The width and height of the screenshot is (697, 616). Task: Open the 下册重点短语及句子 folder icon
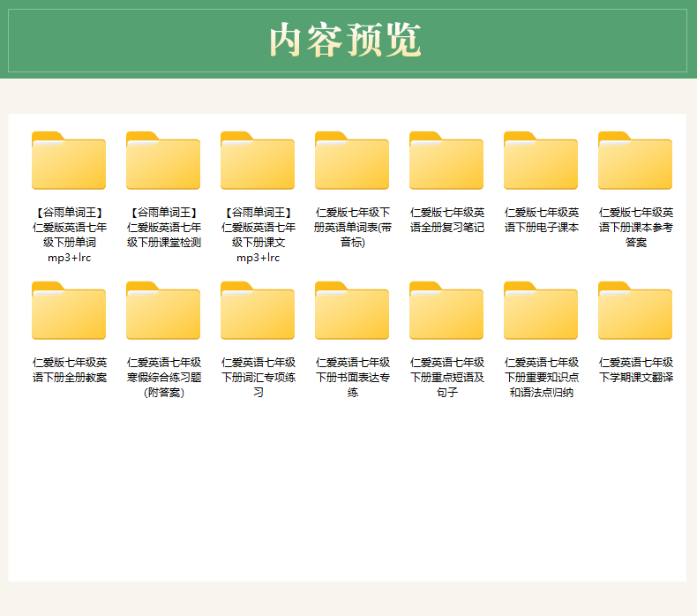(446, 311)
